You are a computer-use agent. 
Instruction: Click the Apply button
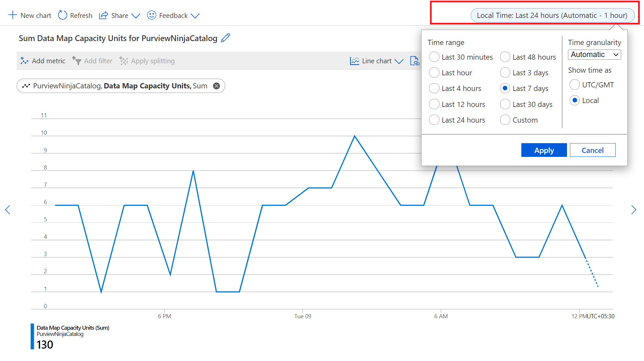544,149
